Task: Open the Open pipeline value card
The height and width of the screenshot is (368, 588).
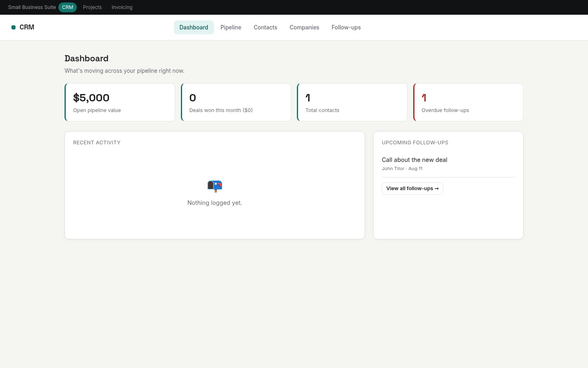Action: pos(120,102)
